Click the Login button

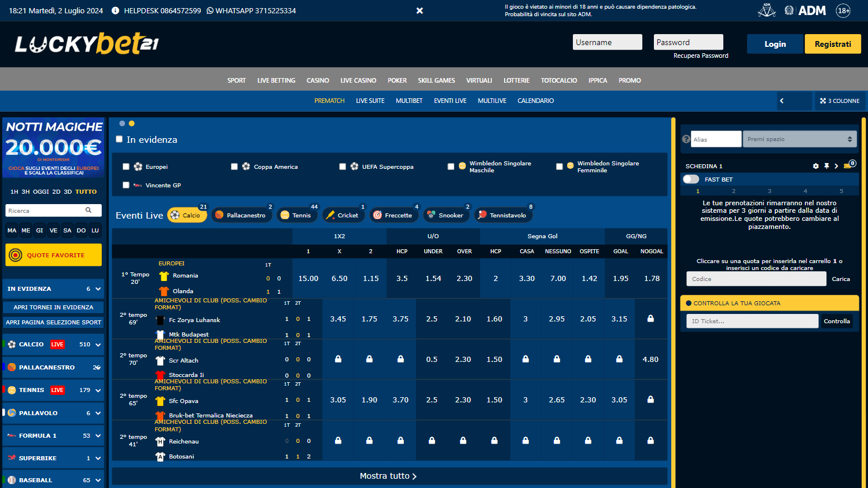pos(775,44)
